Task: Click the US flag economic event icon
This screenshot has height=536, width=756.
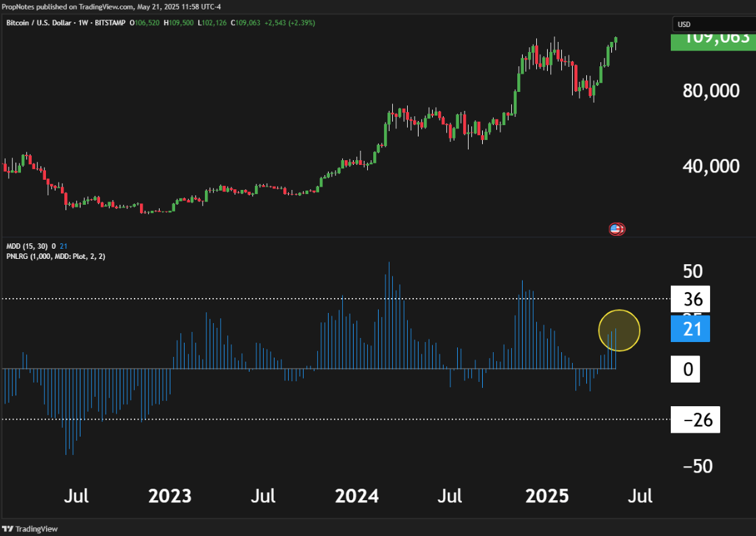Action: (x=615, y=229)
